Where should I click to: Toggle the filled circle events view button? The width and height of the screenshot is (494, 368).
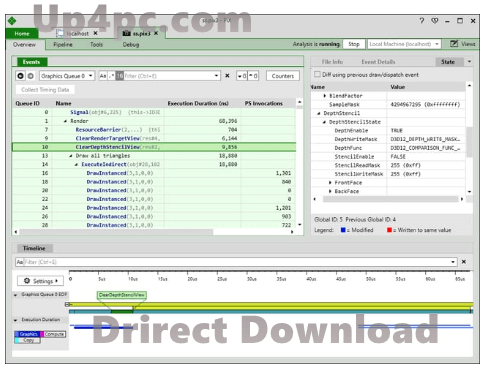tap(20, 76)
